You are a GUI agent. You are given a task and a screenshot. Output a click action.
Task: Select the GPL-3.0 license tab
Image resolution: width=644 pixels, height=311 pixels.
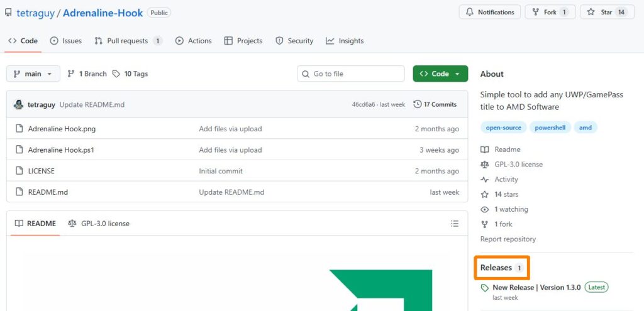99,224
